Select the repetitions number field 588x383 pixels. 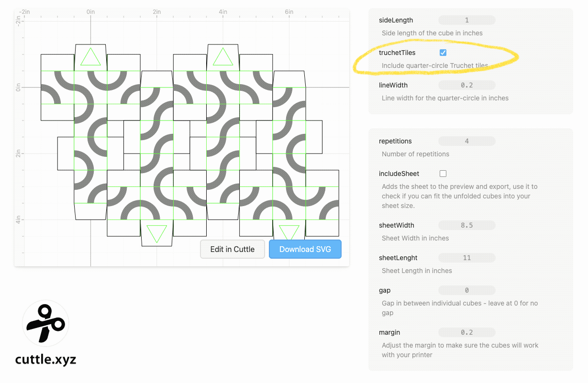(x=466, y=141)
